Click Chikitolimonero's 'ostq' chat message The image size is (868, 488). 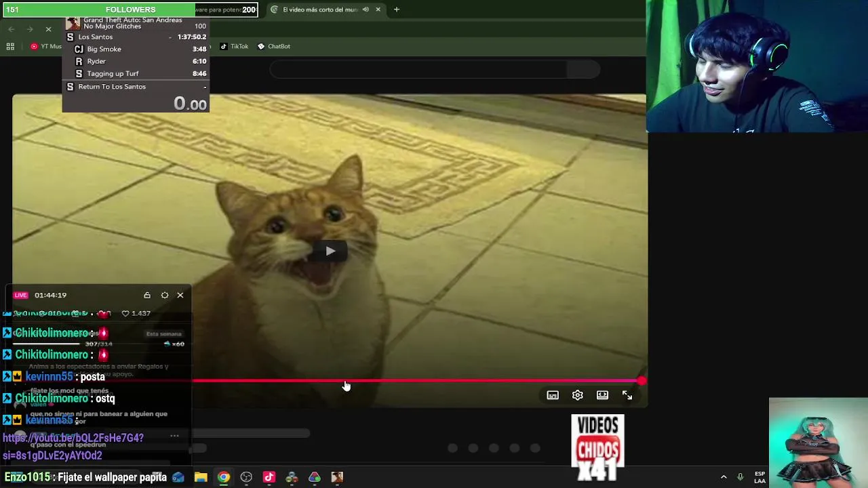59,399
